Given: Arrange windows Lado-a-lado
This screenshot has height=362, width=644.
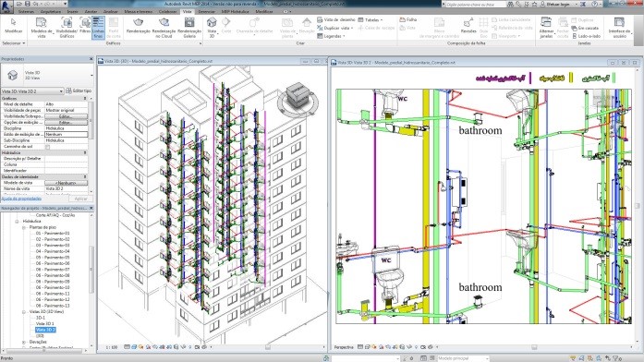Looking at the screenshot, I should [x=586, y=36].
